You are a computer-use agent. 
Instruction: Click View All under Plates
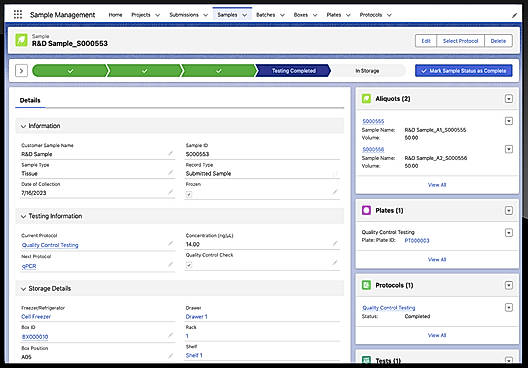[x=437, y=260]
